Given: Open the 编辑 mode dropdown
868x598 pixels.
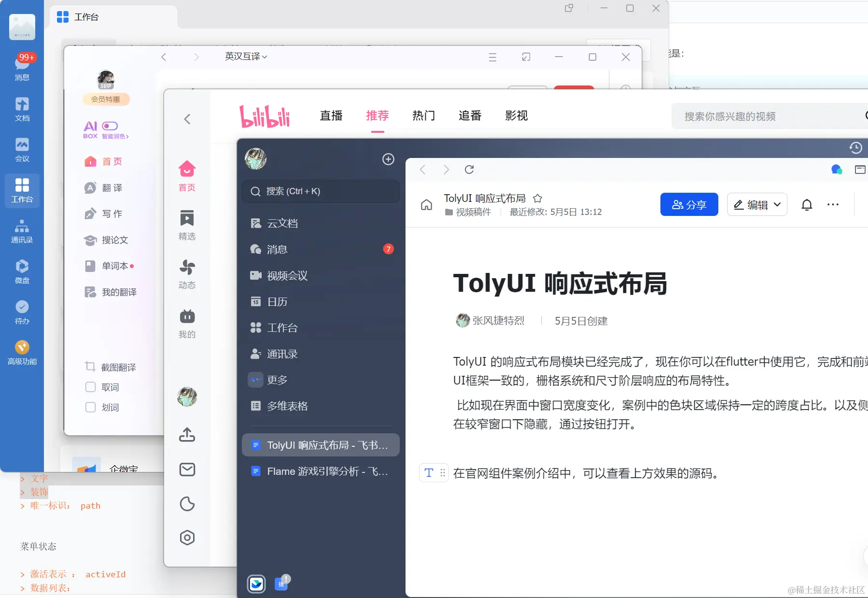Looking at the screenshot, I should point(757,204).
